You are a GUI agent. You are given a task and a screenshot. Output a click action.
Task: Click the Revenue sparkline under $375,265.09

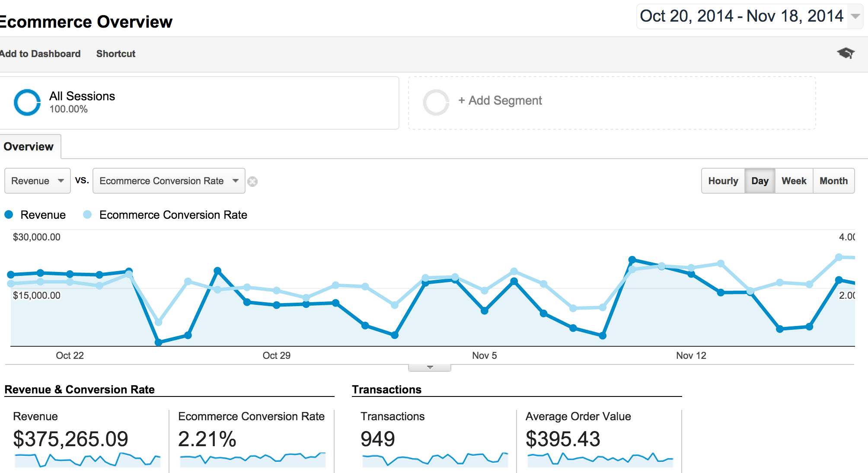(x=88, y=460)
